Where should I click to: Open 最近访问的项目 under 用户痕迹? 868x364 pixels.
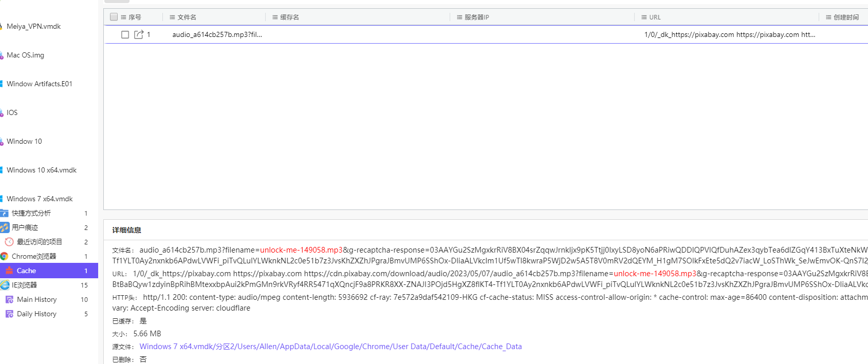tap(40, 242)
